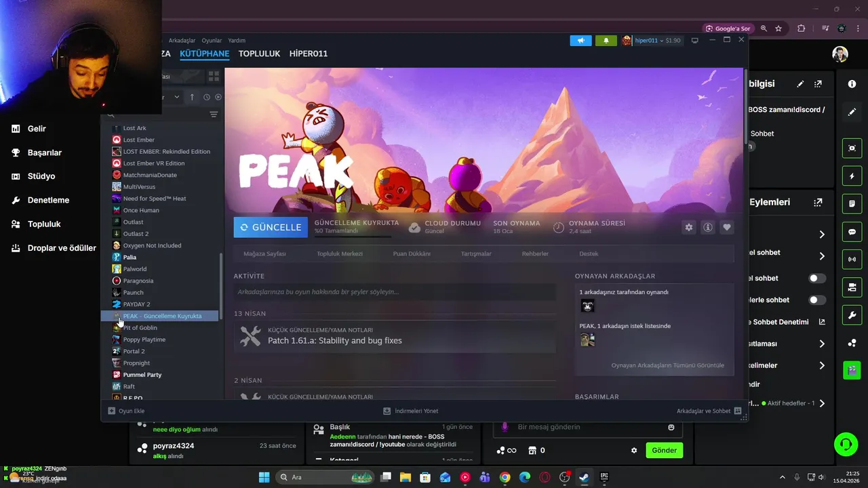Open Mağaza Sayfası link for PEAK
The width and height of the screenshot is (868, 488).
click(x=264, y=253)
